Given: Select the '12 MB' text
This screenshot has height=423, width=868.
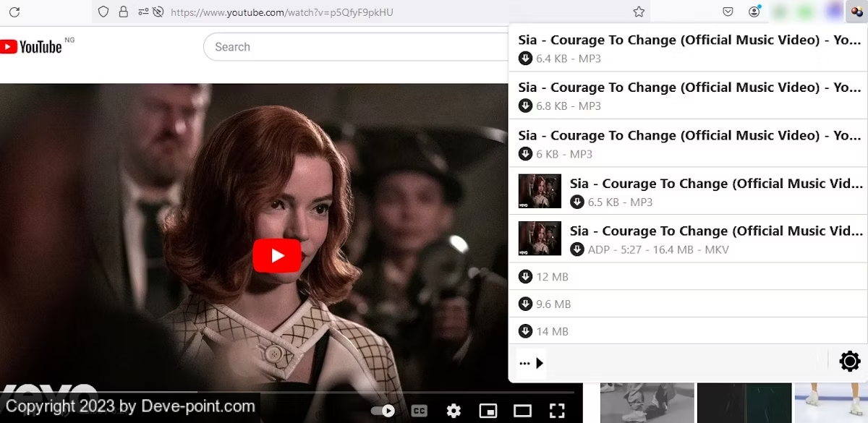Looking at the screenshot, I should (552, 277).
